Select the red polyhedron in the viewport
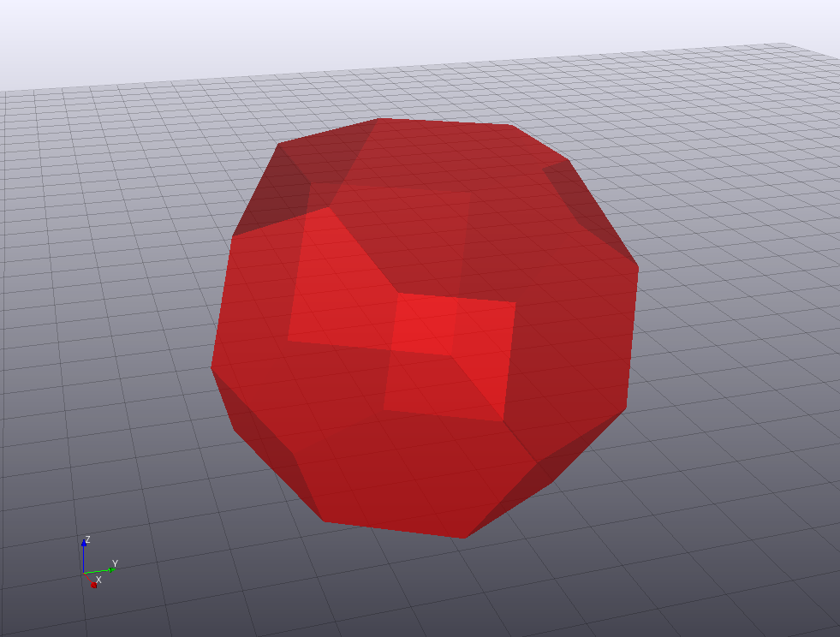 click(425, 328)
